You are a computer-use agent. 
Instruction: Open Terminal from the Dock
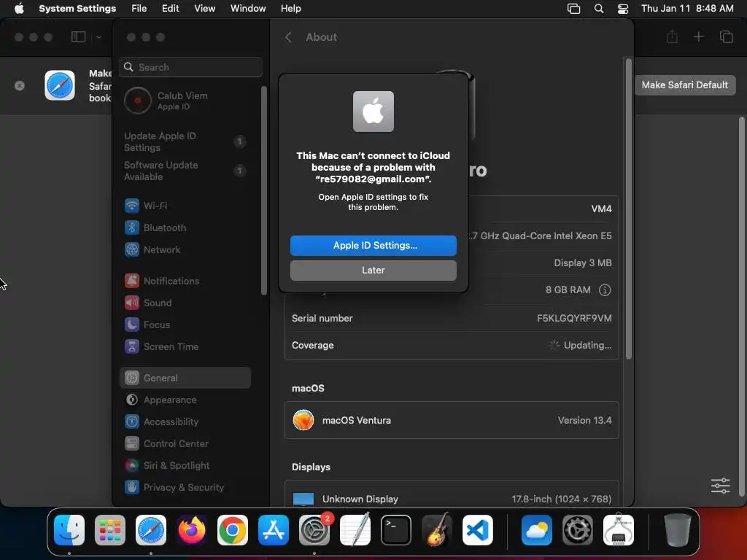click(396, 530)
